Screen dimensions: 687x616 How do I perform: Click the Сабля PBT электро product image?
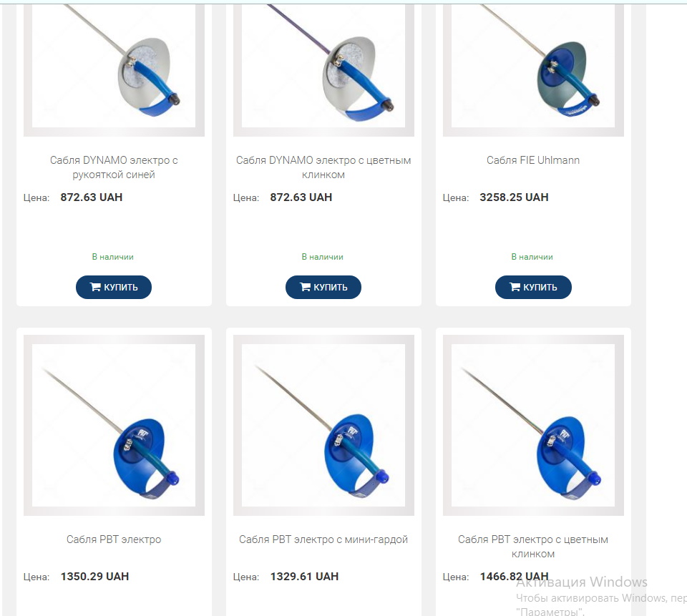[x=114, y=425]
